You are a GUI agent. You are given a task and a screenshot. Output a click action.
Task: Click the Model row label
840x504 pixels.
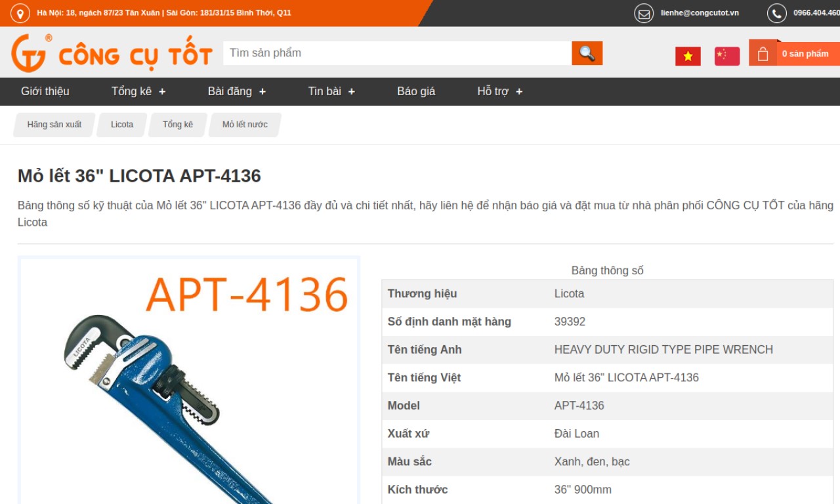(404, 406)
